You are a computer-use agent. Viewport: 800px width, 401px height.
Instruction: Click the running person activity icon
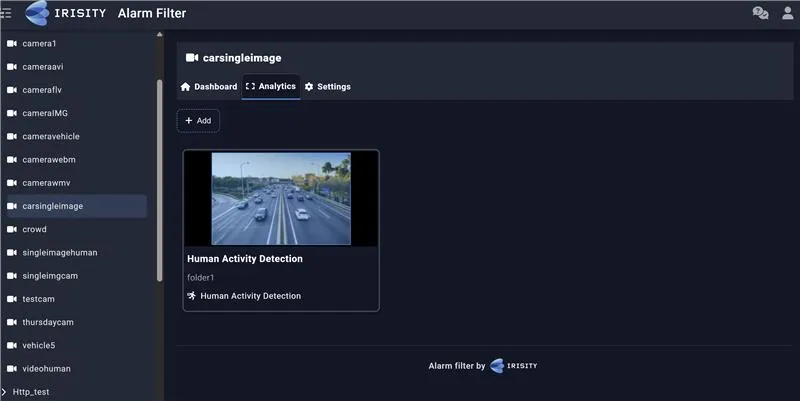(191, 295)
